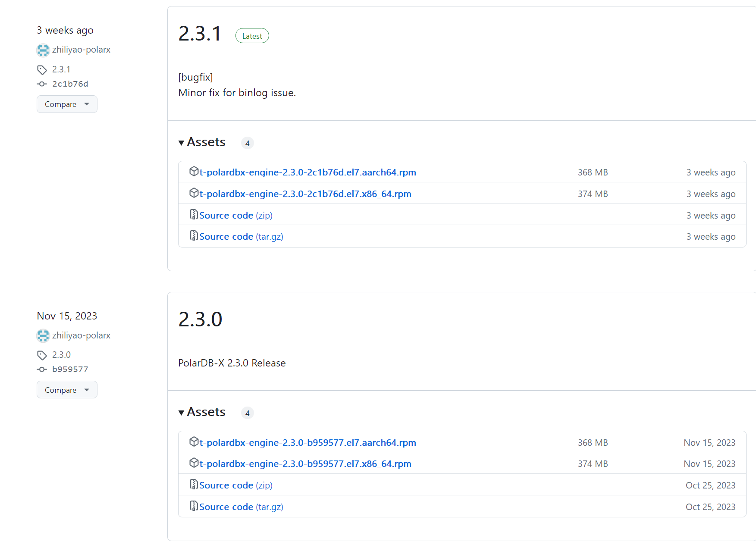Click Oct 25, 2023 date of 2.3.0 tar.gz

coord(711,507)
